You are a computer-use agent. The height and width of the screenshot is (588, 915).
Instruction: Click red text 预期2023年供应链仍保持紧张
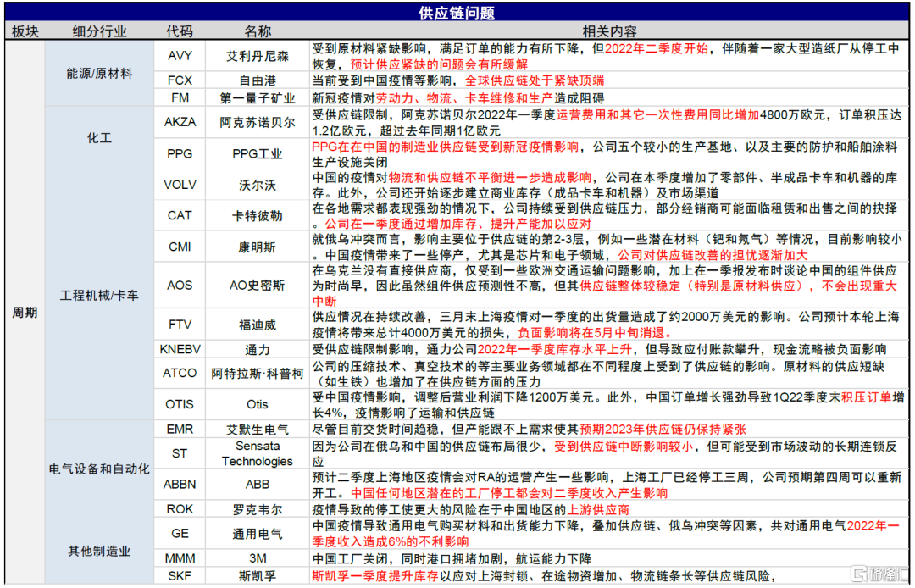coord(663,430)
